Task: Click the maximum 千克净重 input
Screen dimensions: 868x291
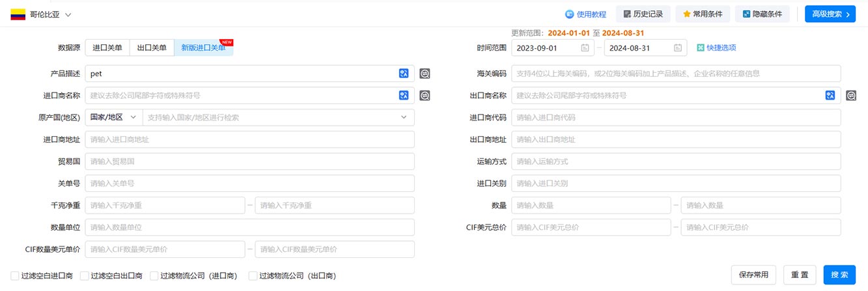Action: pos(335,205)
